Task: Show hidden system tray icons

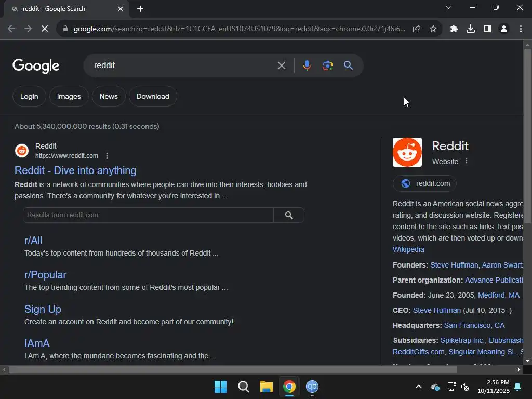Action: click(x=419, y=387)
